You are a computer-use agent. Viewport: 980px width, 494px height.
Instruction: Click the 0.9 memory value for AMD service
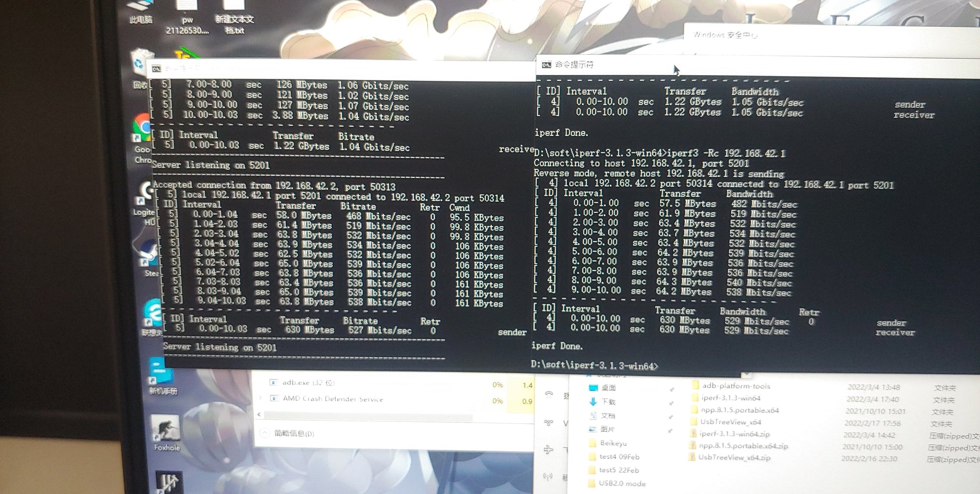[x=527, y=401]
